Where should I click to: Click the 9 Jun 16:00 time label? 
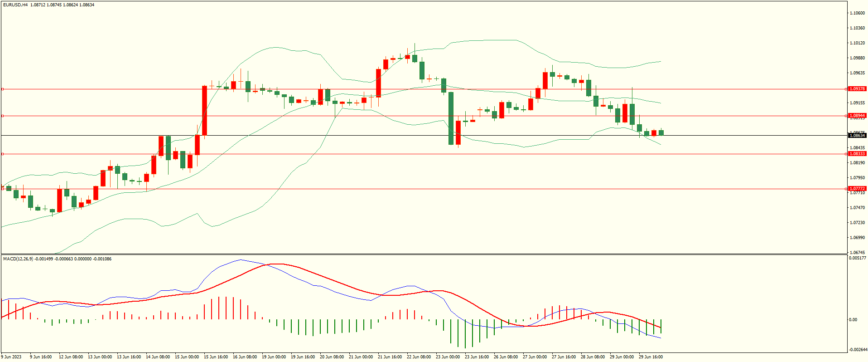(x=41, y=357)
